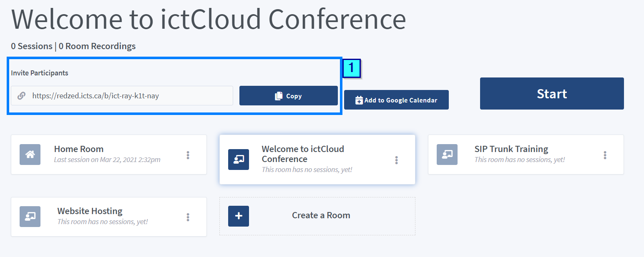Copy the invite participants link
Viewport: 644px width, 257px height.
click(289, 96)
